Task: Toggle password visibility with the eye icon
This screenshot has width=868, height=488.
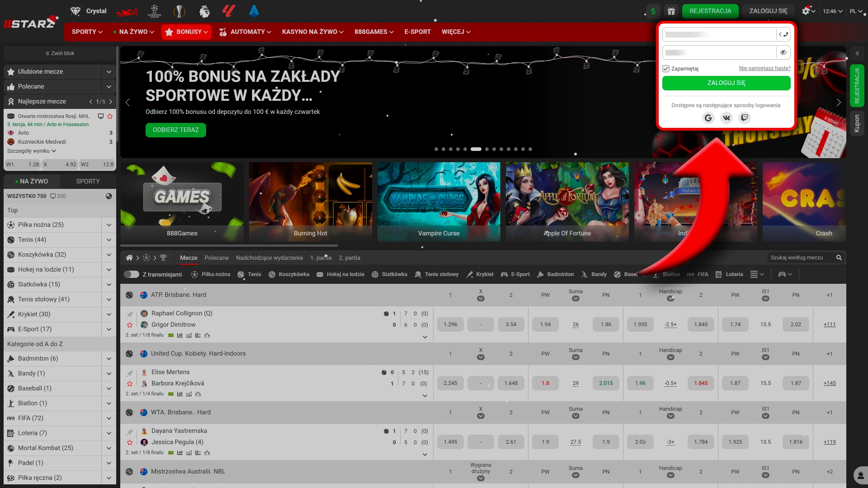Action: tap(783, 52)
